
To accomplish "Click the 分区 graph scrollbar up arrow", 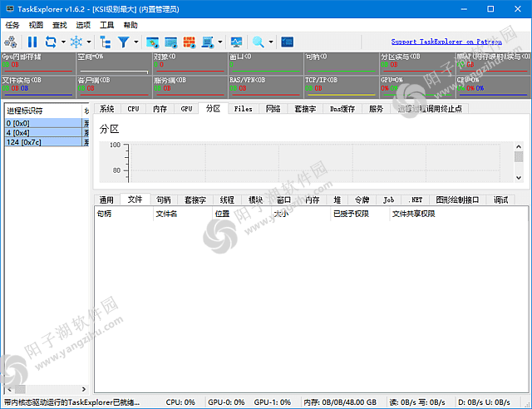I will [519, 146].
